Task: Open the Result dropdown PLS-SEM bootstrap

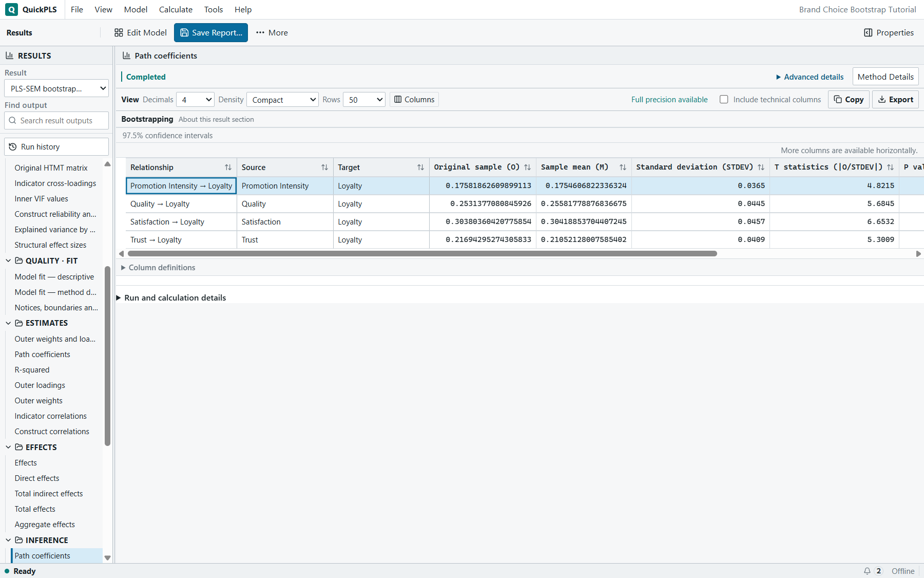Action: [56, 88]
